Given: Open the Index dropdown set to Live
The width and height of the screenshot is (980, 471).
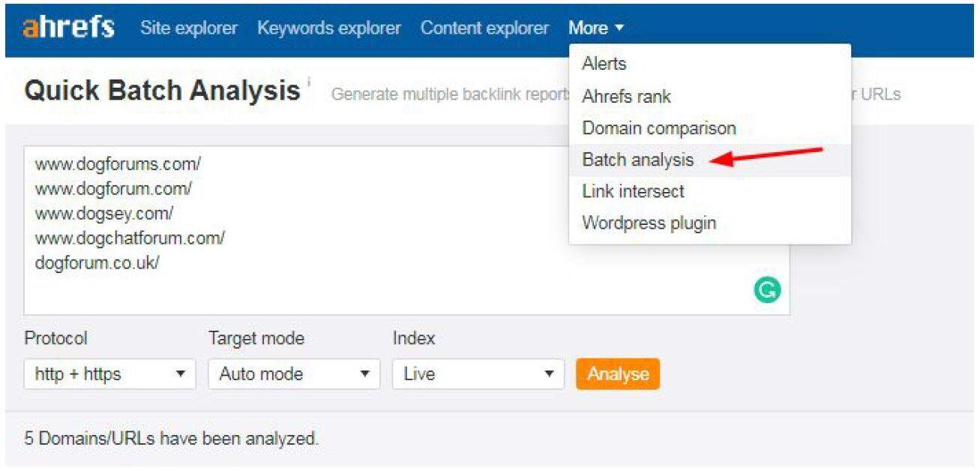Looking at the screenshot, I should (478, 374).
